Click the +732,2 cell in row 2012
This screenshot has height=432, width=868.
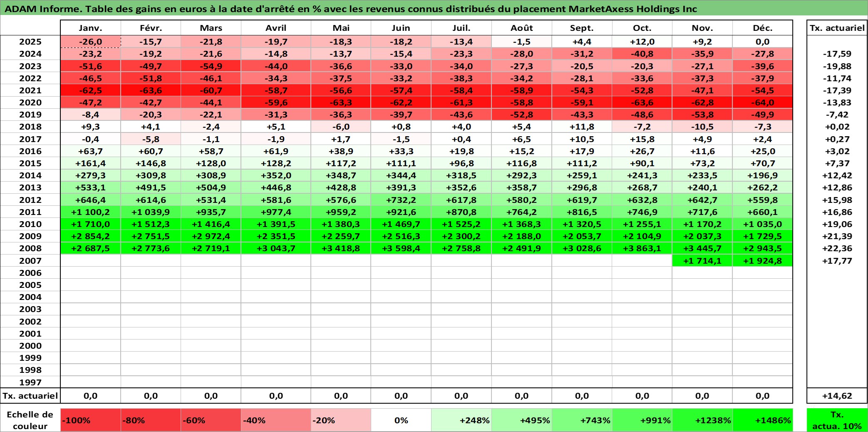tap(401, 200)
